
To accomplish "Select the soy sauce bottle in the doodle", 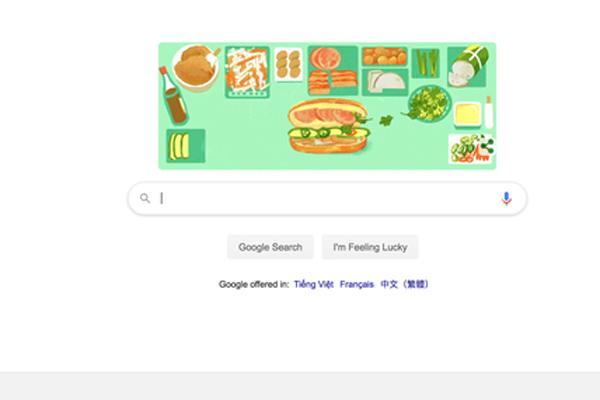I will [173, 96].
